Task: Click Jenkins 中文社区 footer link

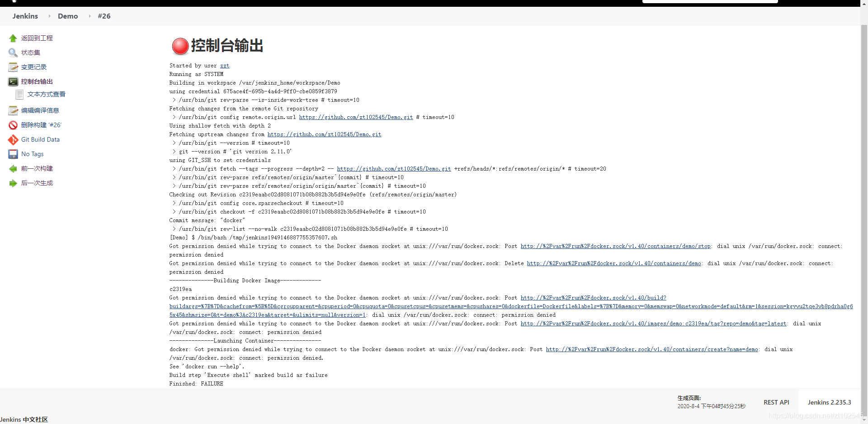Action: (24, 419)
